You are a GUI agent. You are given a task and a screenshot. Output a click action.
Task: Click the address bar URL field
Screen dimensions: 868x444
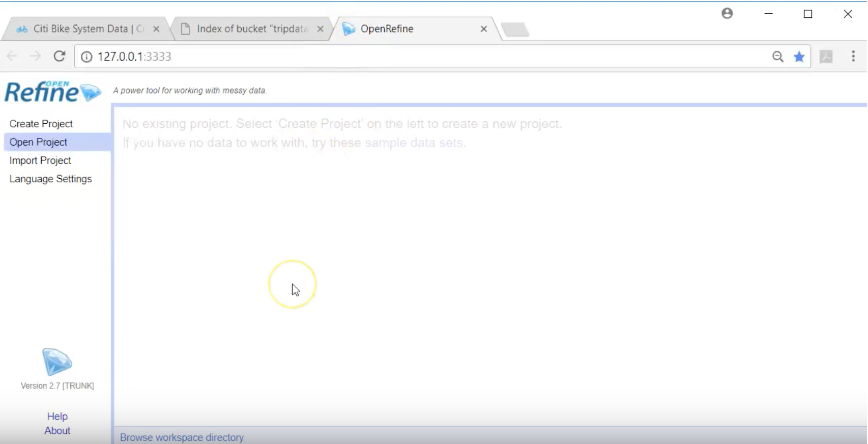click(x=407, y=57)
